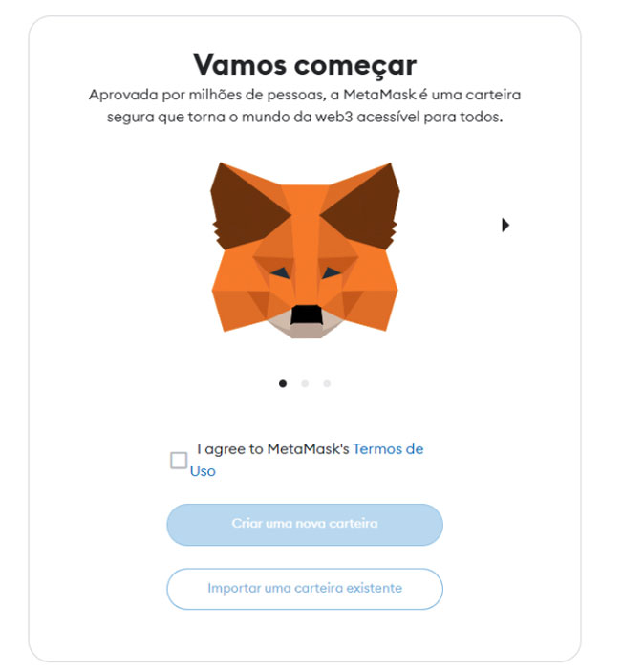The width and height of the screenshot is (623, 672).
Task: Select the third carousel dot indicator
Action: pos(327,383)
